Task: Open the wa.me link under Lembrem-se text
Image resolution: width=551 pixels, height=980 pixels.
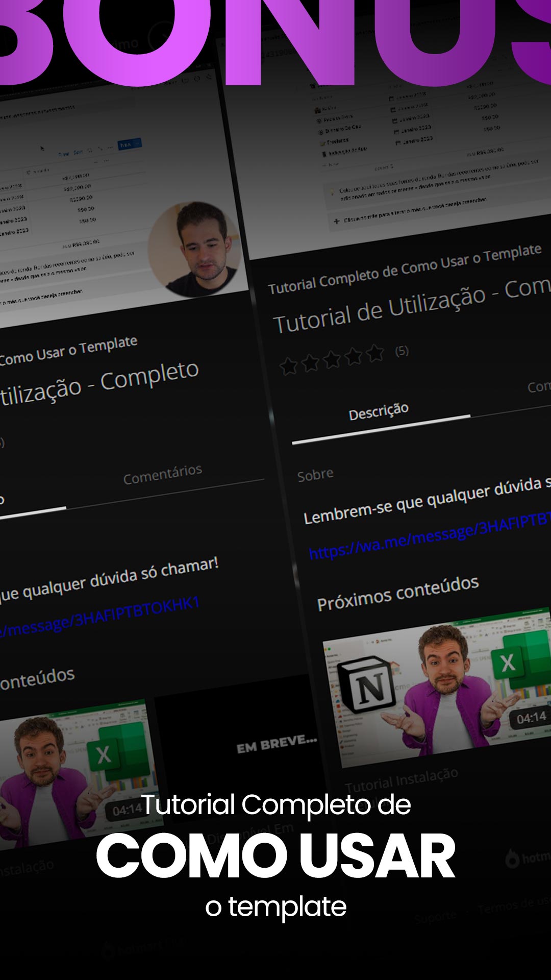Action: click(x=429, y=535)
